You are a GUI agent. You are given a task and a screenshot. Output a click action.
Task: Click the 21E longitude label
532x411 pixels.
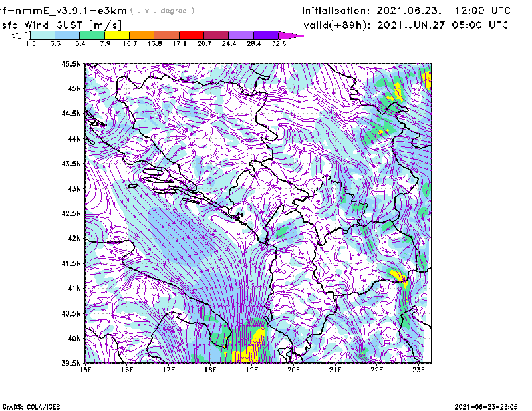[x=335, y=370]
